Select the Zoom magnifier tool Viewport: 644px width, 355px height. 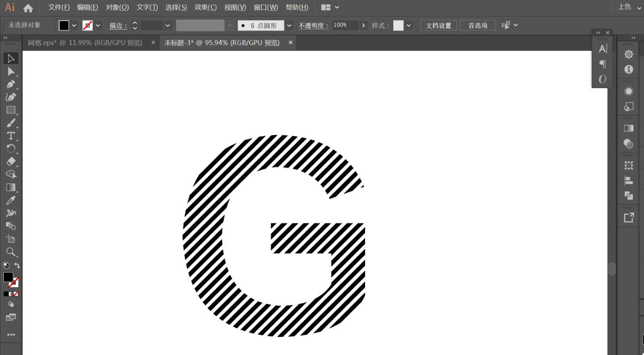(x=11, y=252)
